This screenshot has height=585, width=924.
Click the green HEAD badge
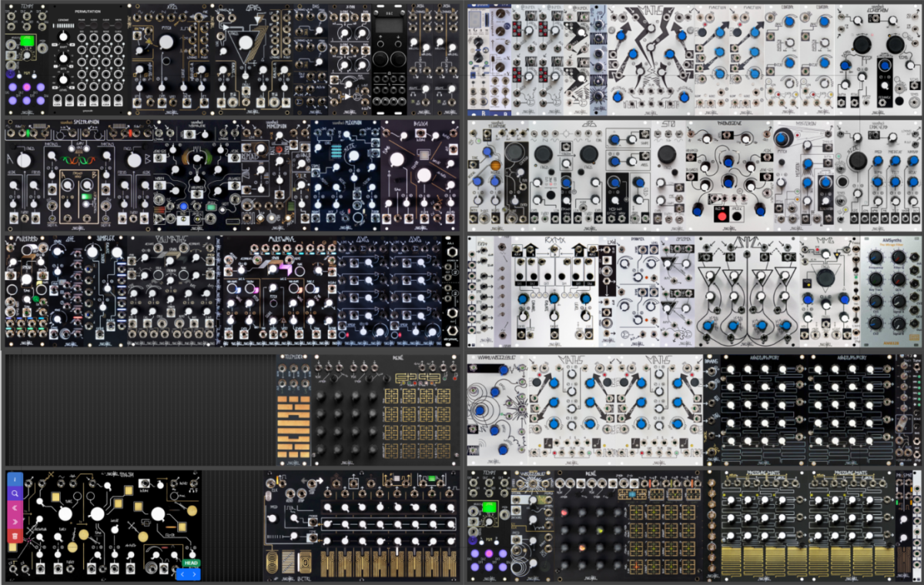(x=192, y=563)
